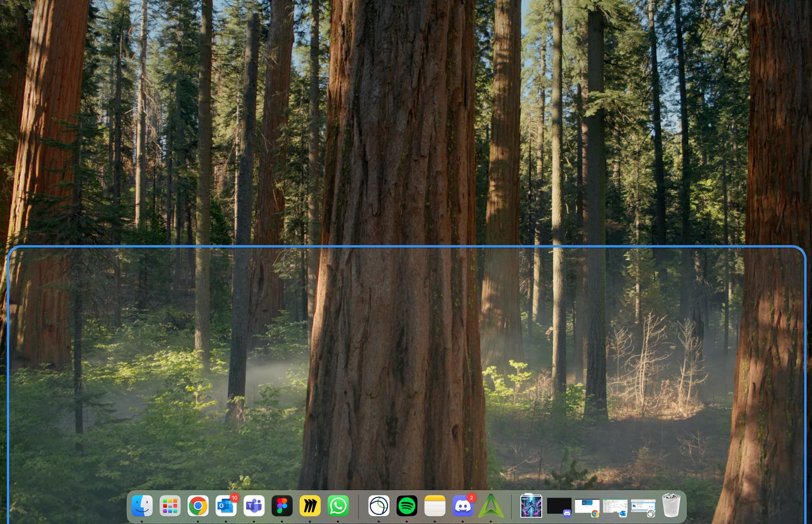
Task: Open Microsoft Outlook with 10 badge
Action: [226, 506]
